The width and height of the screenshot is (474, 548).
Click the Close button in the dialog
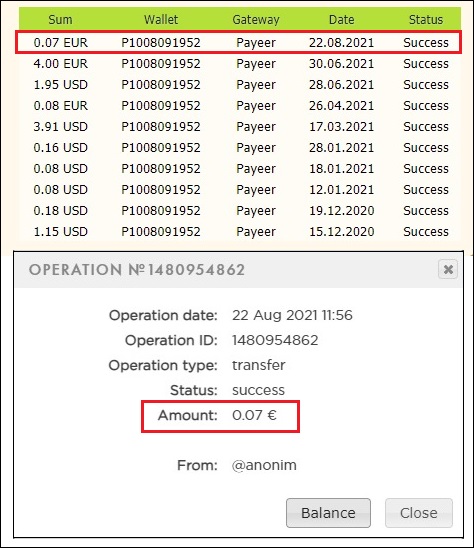(419, 513)
